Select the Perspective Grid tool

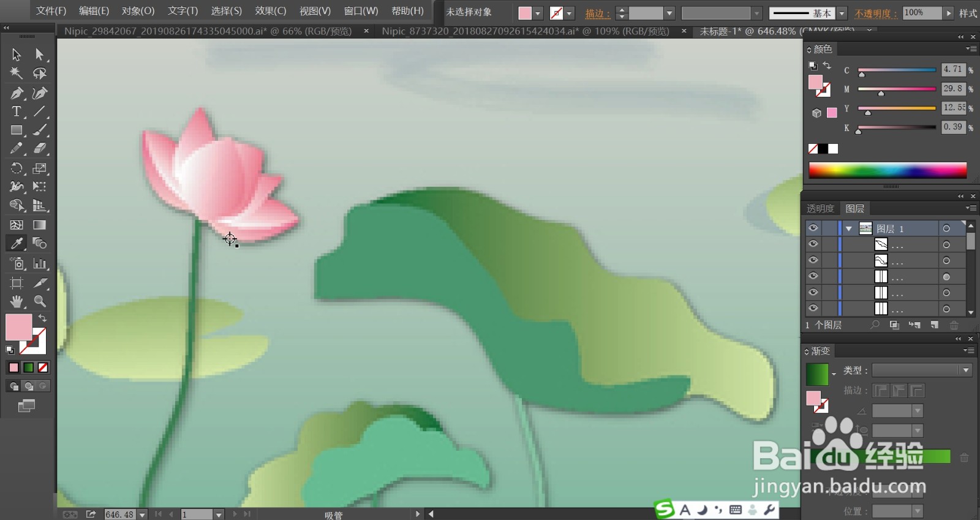pyautogui.click(x=40, y=205)
